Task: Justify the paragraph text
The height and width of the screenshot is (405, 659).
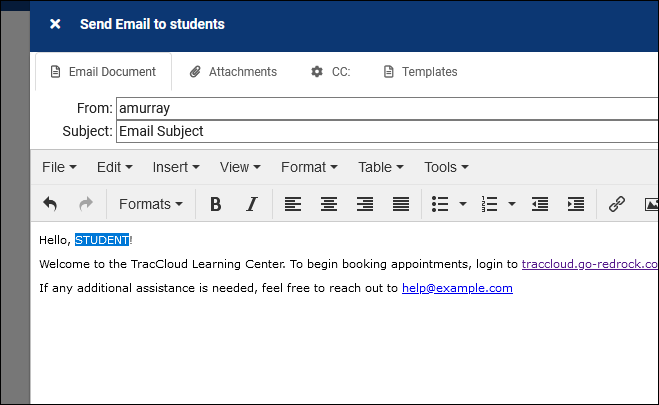Action: (x=401, y=204)
